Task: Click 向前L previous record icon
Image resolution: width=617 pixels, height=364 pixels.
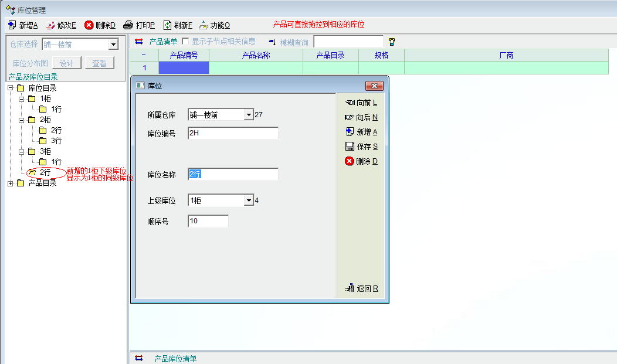Action: (350, 103)
